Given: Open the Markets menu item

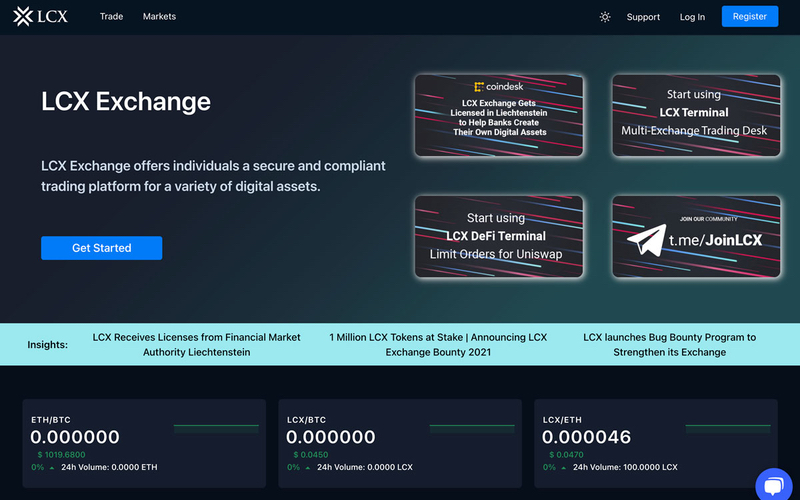Looking at the screenshot, I should coord(159,16).
